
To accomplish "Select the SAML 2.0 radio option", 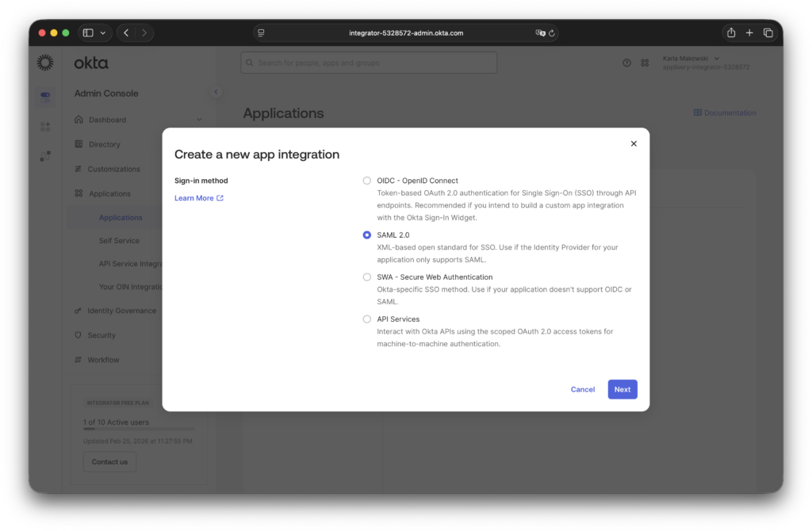I will (366, 235).
